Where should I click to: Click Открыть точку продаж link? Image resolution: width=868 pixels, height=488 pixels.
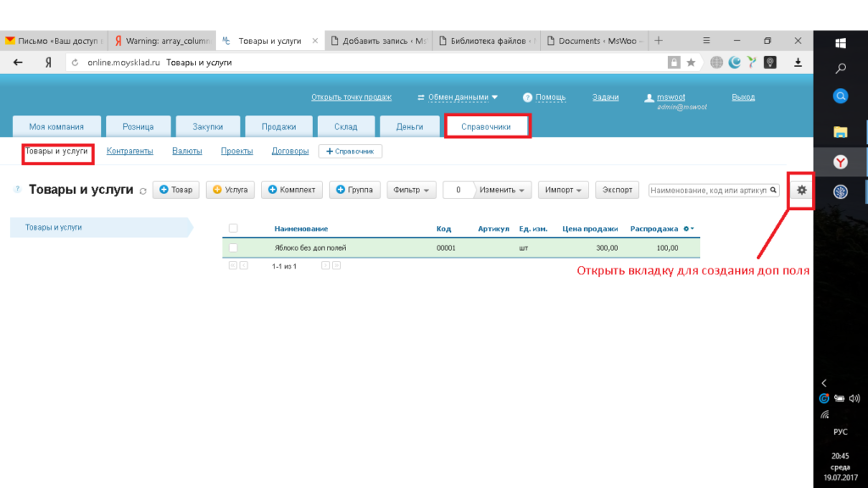(x=351, y=97)
